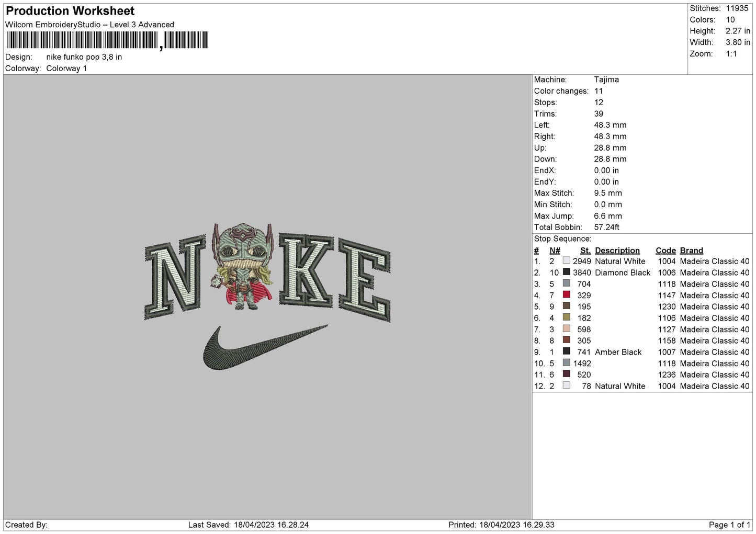Screen dimensions: 756x534
Task: Click the 'Stop Sequence:' label
Action: point(562,239)
